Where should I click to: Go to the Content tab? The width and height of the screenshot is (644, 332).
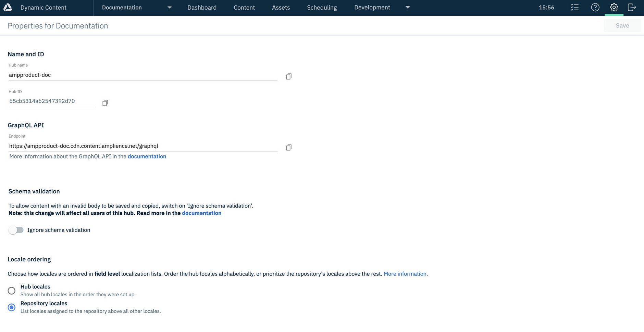pos(244,8)
